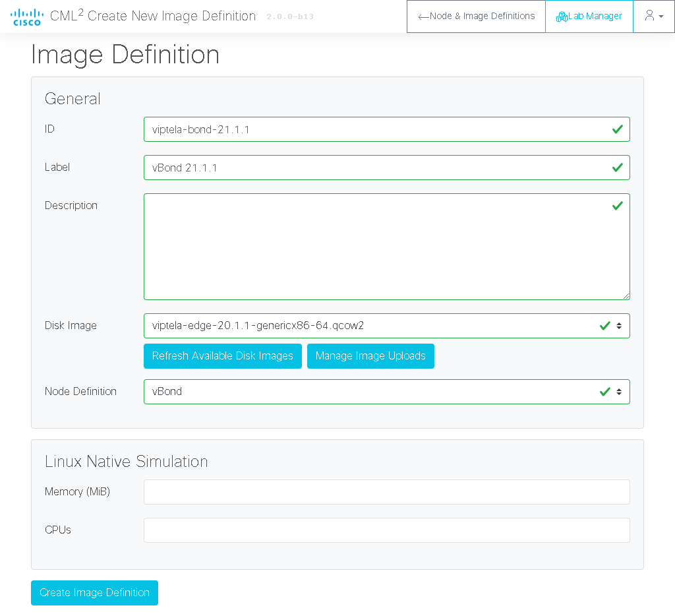Click the Memory (MiB) input field
The height and width of the screenshot is (616, 675).
pyautogui.click(x=386, y=492)
